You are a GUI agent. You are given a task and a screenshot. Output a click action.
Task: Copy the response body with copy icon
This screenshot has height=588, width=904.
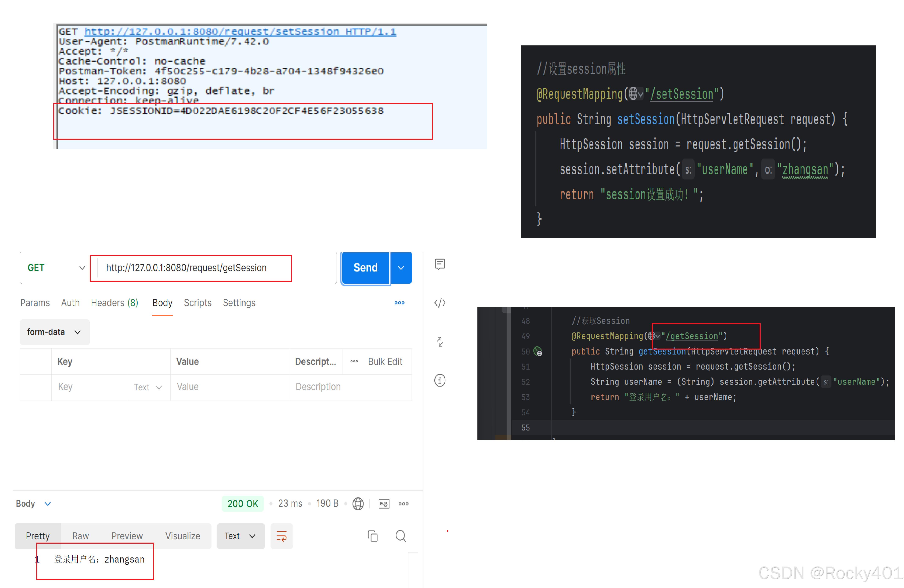click(373, 536)
